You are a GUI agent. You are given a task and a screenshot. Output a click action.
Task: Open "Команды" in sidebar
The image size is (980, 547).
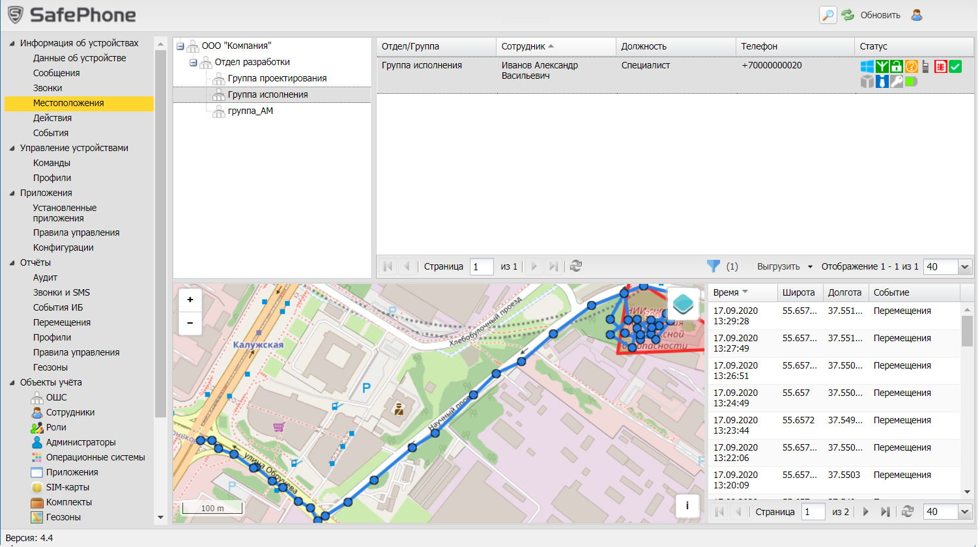[51, 163]
